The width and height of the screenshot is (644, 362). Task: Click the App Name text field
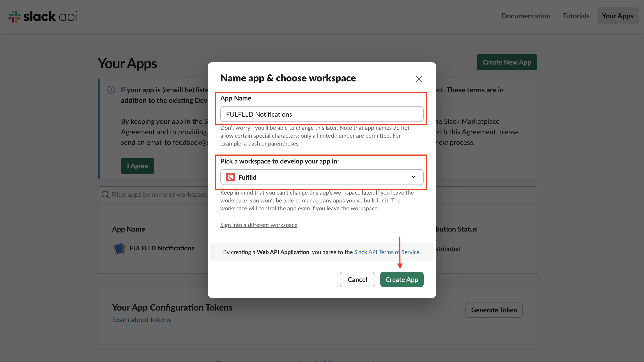(x=322, y=114)
